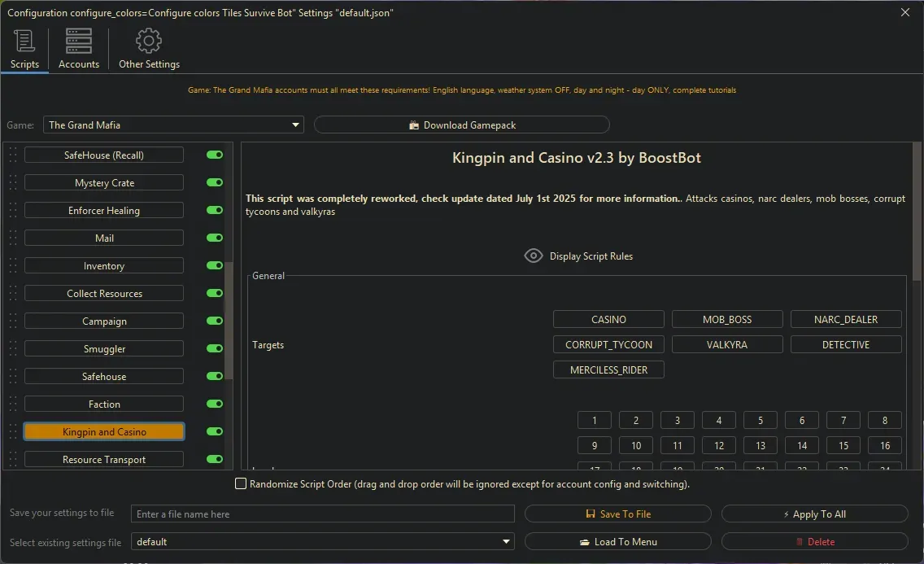
Task: Select the Inventory script
Action: pyautogui.click(x=104, y=266)
